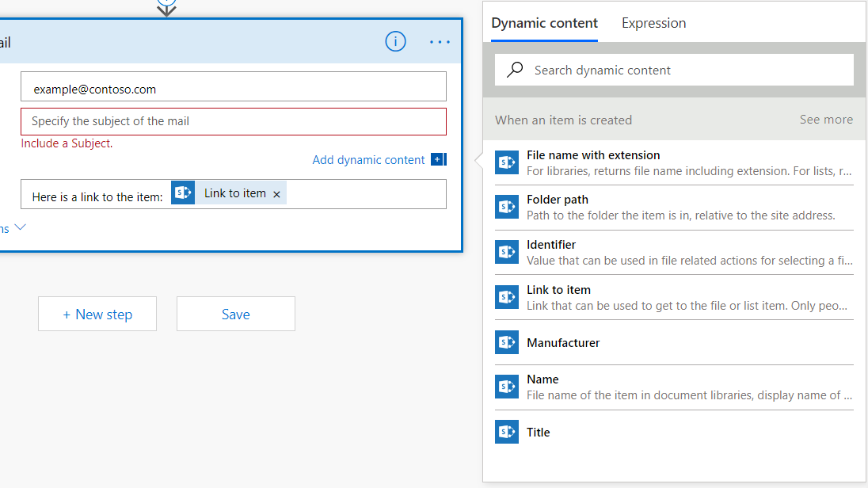Switch to the Expression tab
This screenshot has height=488, width=868.
click(653, 23)
